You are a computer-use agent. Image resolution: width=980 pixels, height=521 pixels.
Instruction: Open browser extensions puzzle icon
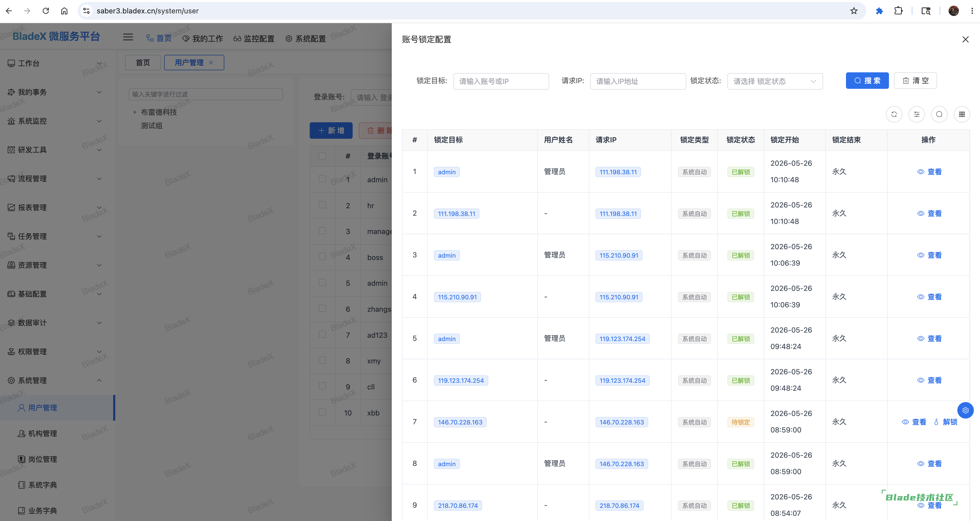[898, 11]
